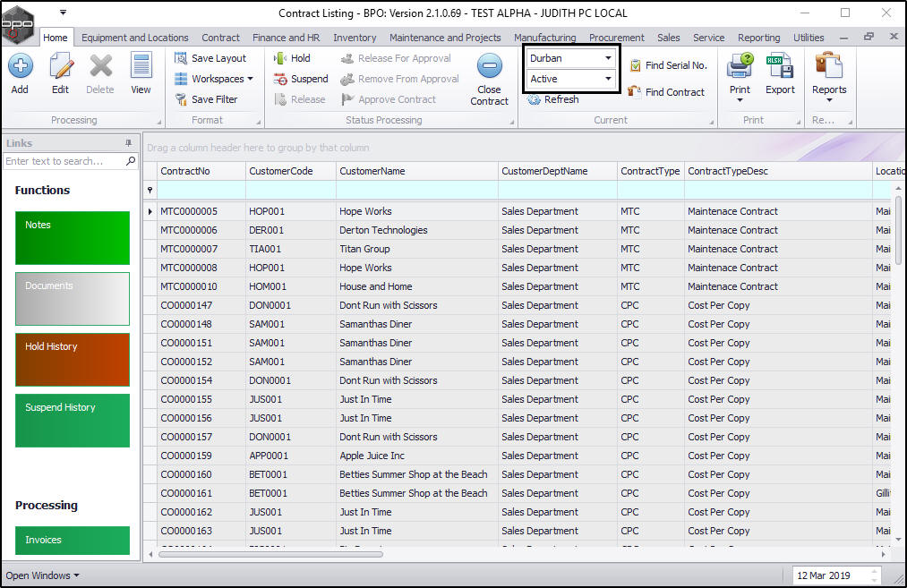Image resolution: width=907 pixels, height=588 pixels.
Task: Open the View contract icon
Action: click(x=141, y=66)
